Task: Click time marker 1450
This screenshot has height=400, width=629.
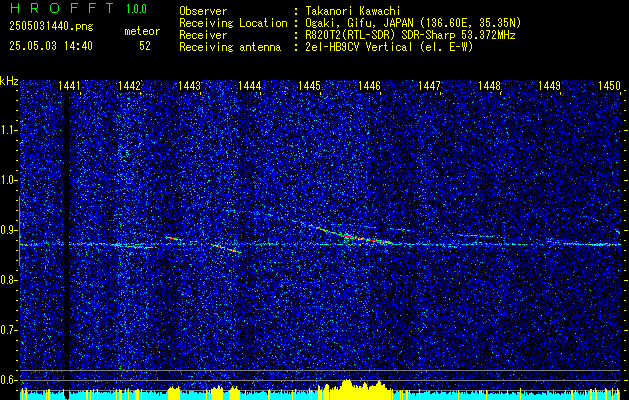Action: [609, 85]
